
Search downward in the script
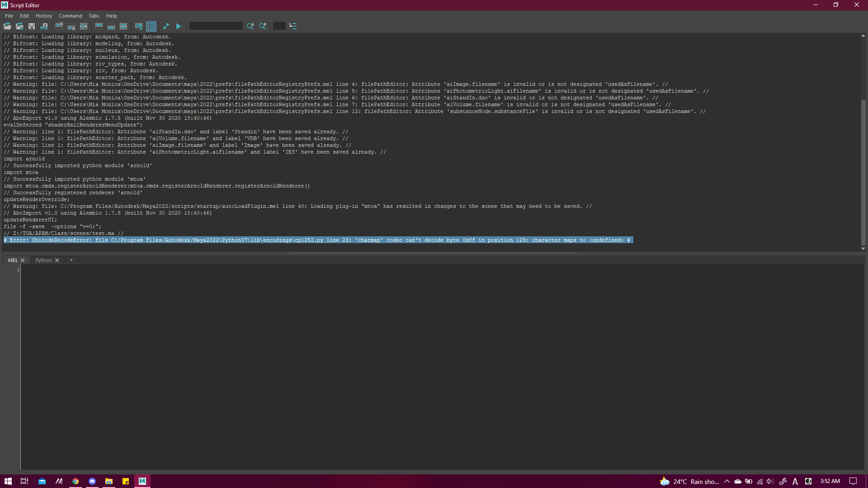250,26
